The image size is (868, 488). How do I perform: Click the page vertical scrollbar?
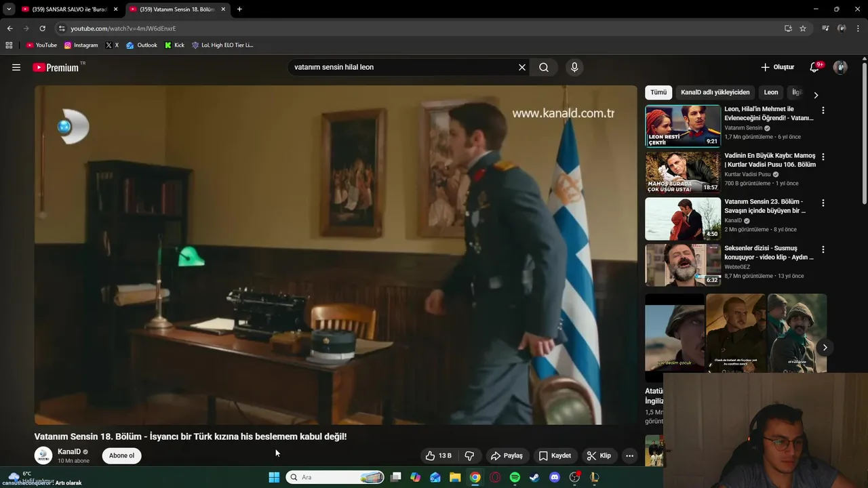pos(864,132)
